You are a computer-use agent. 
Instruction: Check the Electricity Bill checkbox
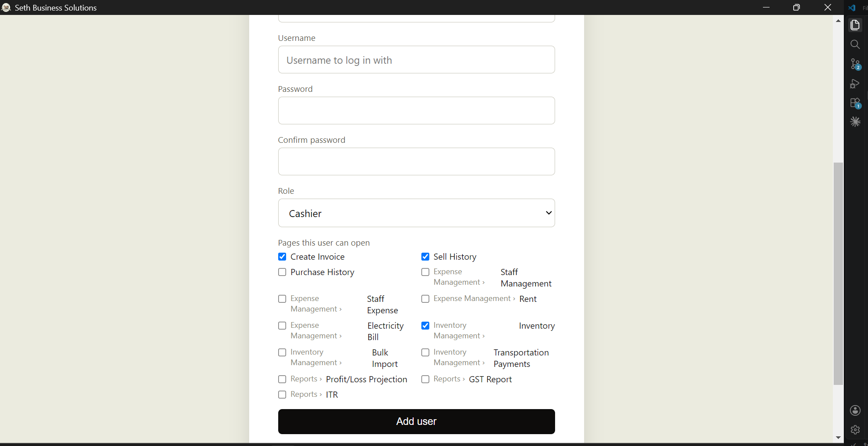point(282,326)
